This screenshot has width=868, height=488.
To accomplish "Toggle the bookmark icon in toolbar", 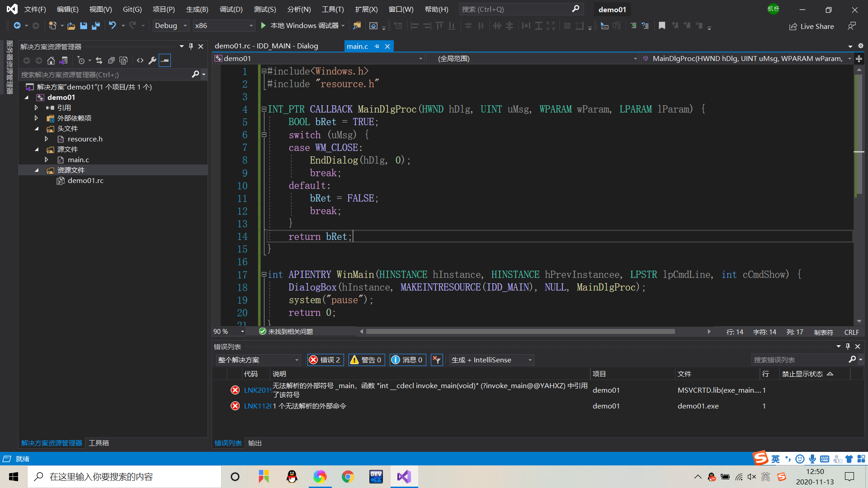I will [x=662, y=26].
